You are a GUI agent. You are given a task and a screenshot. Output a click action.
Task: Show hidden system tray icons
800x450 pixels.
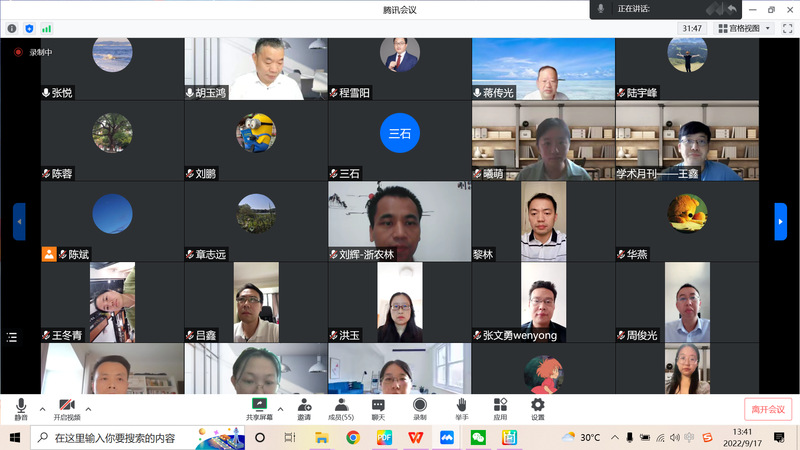point(615,438)
